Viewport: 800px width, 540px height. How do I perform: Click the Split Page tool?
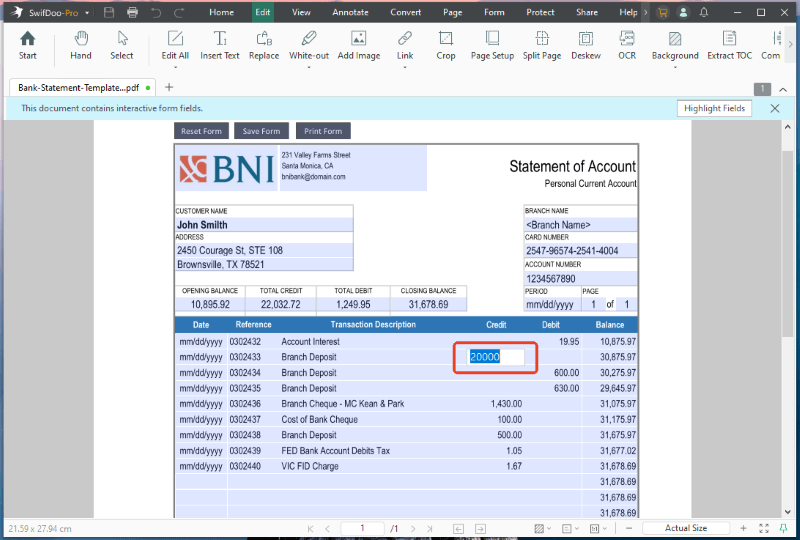[542, 45]
